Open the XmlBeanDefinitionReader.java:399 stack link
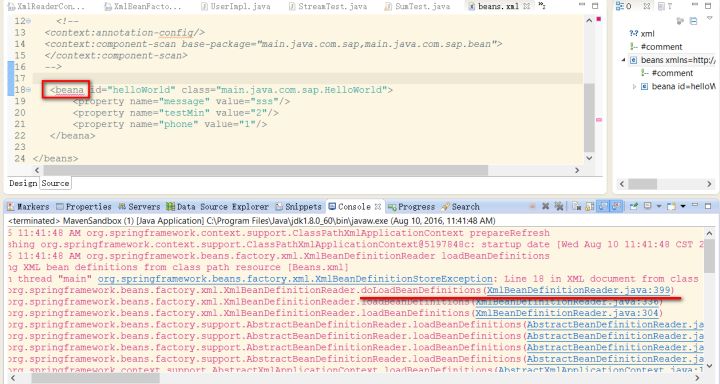The width and height of the screenshot is (720, 384). [579, 290]
